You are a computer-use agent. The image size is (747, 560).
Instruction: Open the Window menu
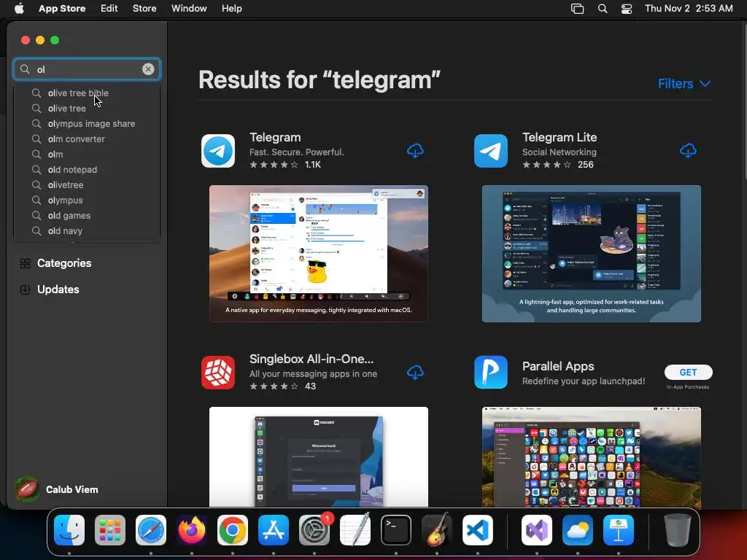189,9
